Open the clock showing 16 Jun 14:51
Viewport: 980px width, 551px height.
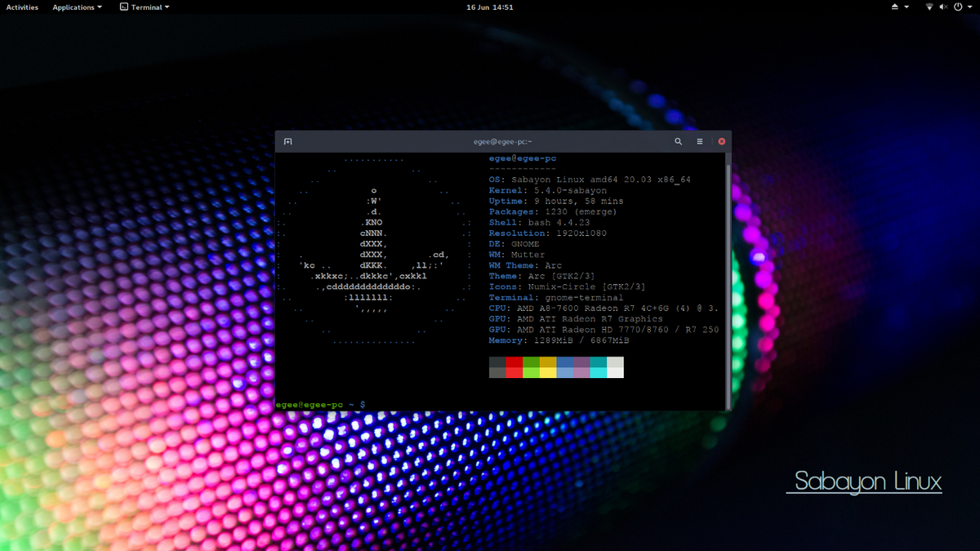pyautogui.click(x=489, y=7)
